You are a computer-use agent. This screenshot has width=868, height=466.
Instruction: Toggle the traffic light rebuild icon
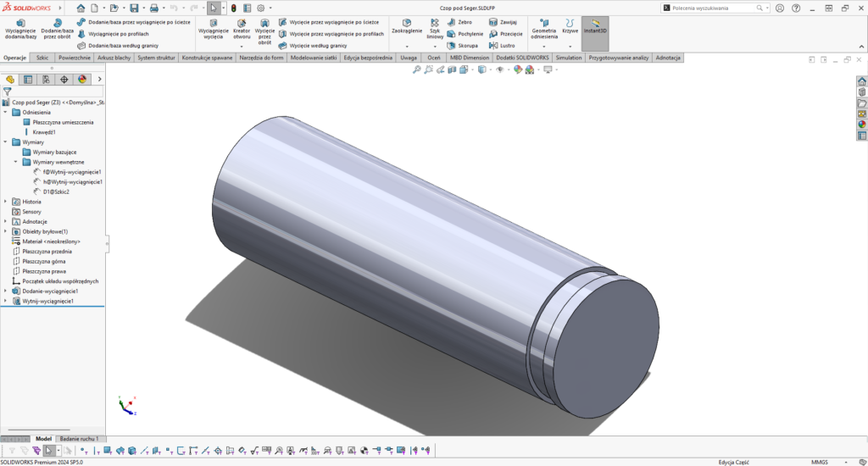[x=234, y=8]
